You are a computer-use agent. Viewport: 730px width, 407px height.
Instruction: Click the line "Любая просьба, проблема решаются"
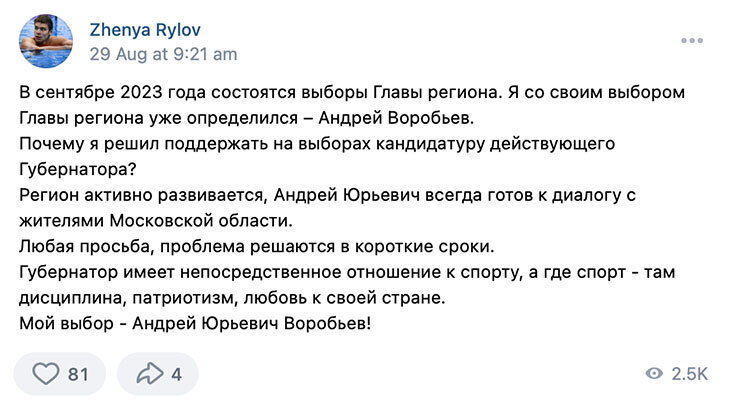click(x=257, y=246)
